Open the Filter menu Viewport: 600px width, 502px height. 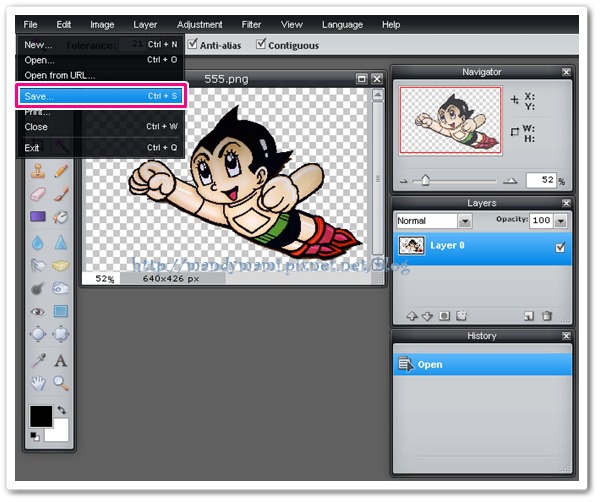(251, 24)
